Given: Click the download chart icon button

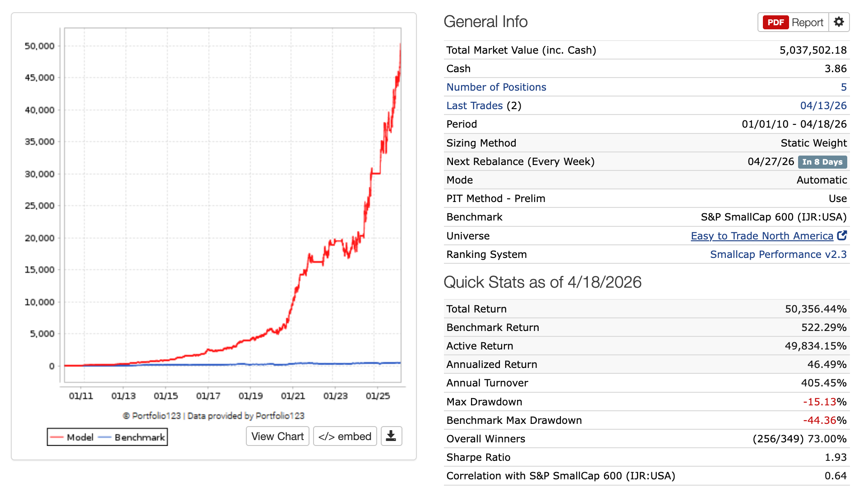Looking at the screenshot, I should pyautogui.click(x=391, y=436).
